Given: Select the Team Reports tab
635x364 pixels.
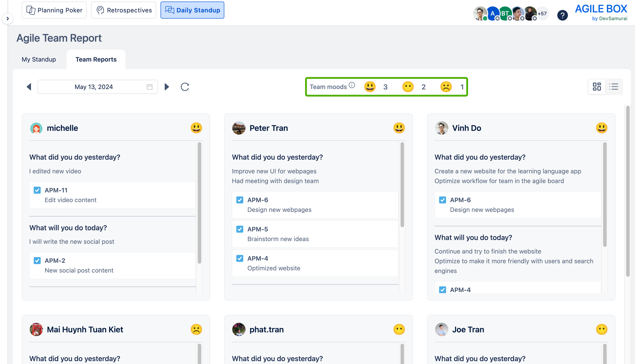Looking at the screenshot, I should [96, 59].
